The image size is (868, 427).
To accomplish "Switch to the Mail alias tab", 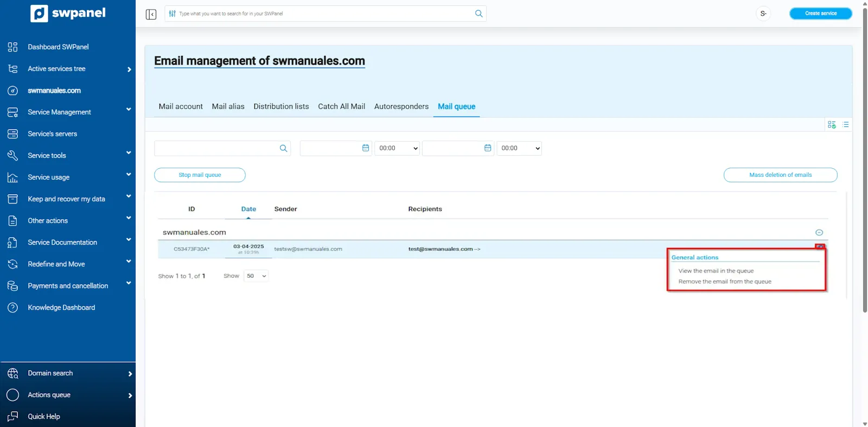I will click(228, 107).
